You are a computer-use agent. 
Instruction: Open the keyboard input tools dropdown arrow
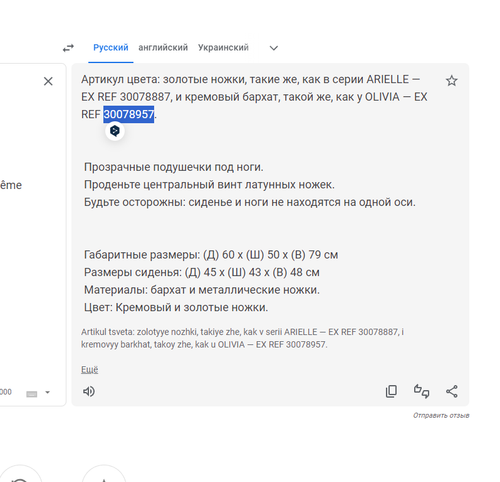[47, 392]
